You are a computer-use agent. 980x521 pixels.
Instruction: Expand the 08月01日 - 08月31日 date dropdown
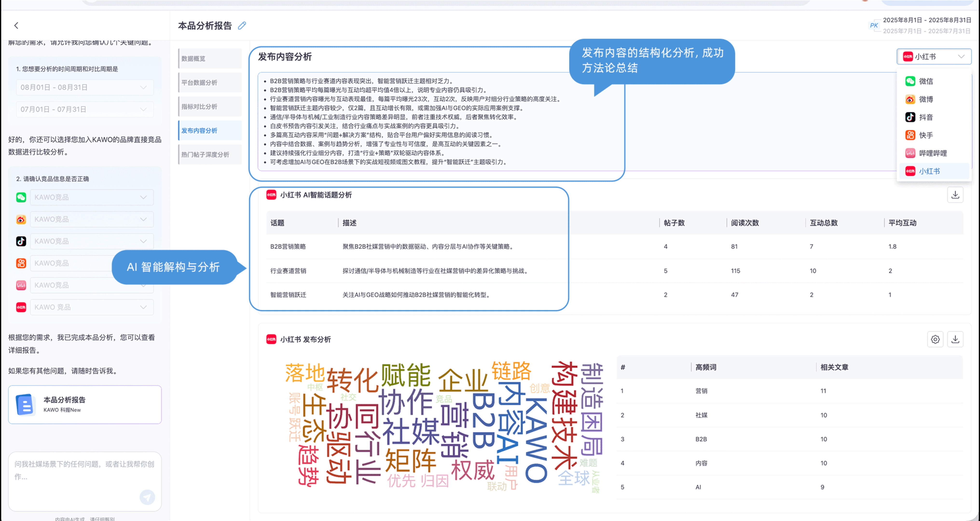pos(84,88)
